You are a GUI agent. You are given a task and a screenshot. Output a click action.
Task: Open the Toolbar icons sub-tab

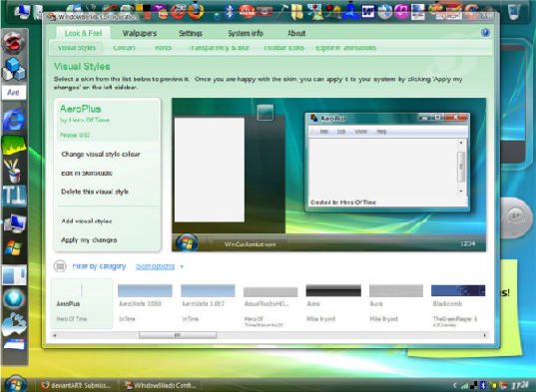click(x=284, y=48)
